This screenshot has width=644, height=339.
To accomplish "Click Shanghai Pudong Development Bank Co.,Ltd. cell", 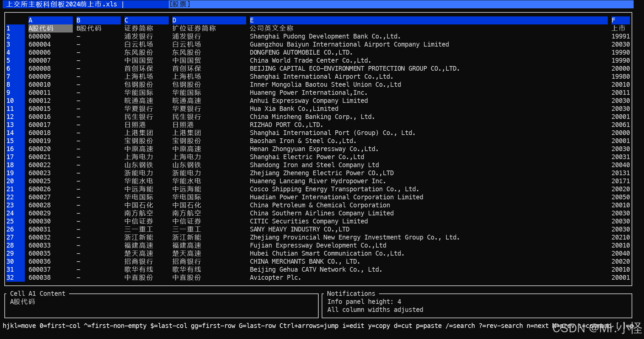I will (325, 36).
